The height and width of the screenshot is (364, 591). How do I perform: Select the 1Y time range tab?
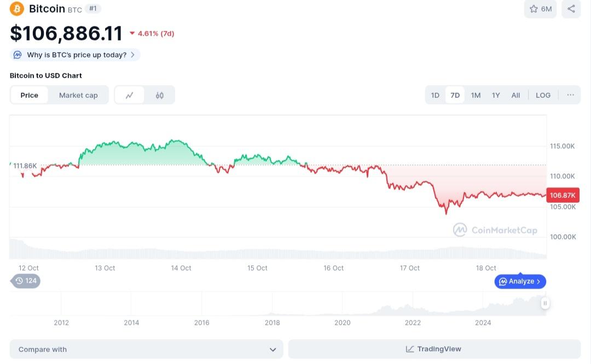point(496,95)
